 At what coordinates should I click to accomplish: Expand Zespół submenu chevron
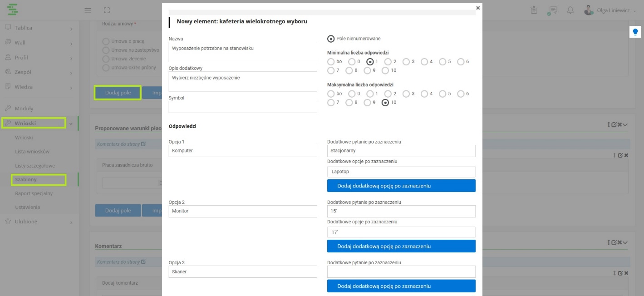(71, 74)
